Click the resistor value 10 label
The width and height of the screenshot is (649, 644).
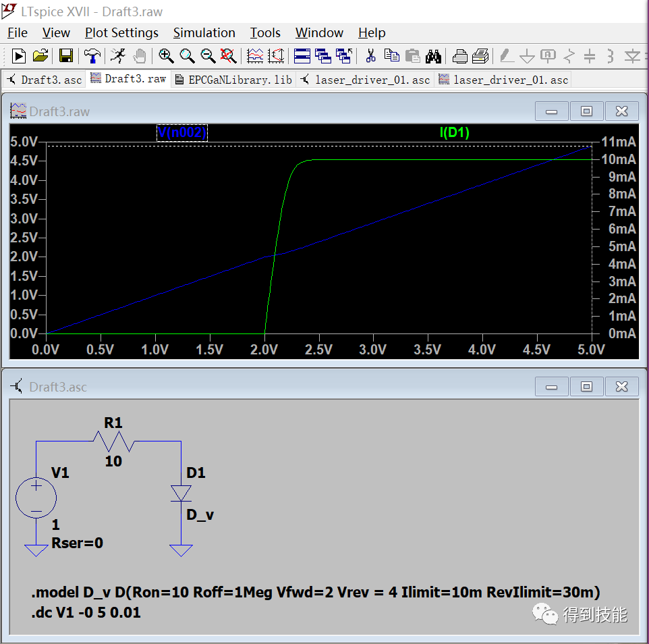point(113,461)
